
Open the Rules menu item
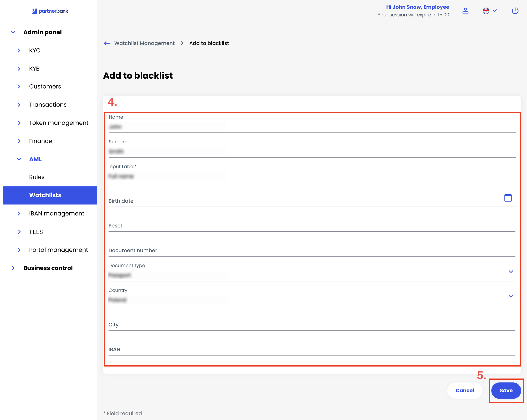[37, 177]
